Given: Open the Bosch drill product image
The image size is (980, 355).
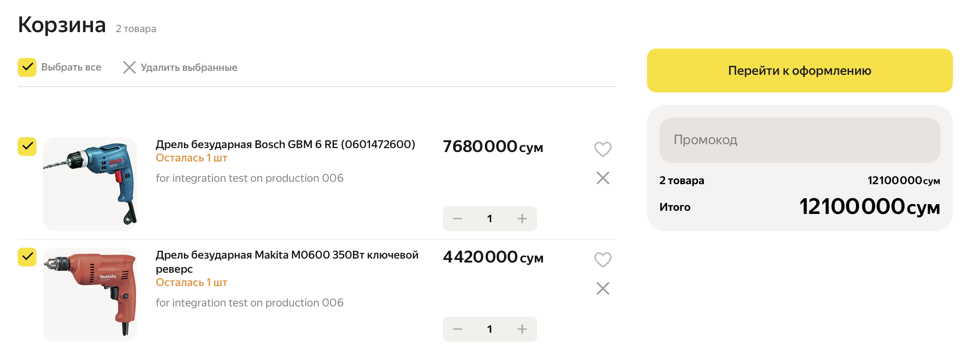Looking at the screenshot, I should click(x=90, y=184).
